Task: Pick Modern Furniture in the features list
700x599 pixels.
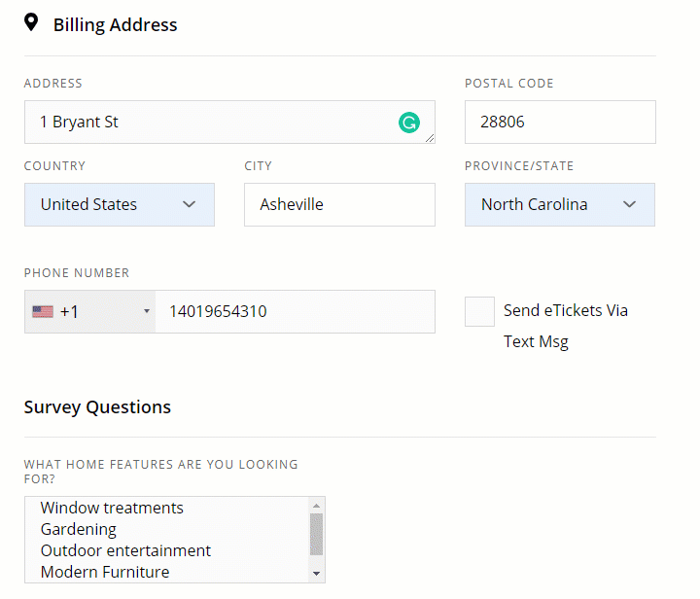Action: (x=105, y=572)
